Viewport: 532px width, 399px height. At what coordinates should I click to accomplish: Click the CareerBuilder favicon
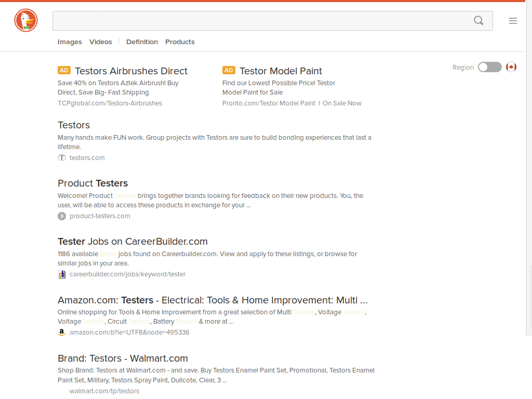point(62,274)
